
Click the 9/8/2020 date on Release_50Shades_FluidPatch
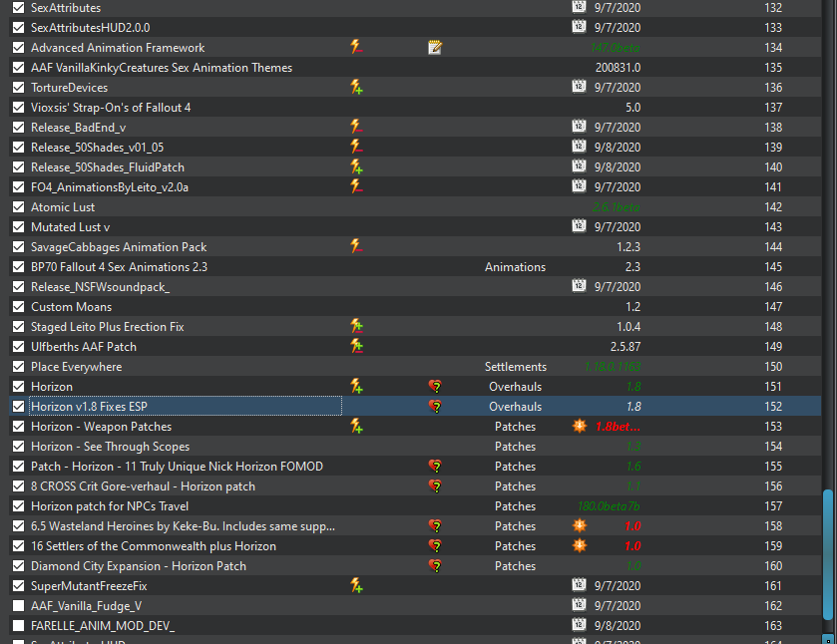click(x=618, y=167)
